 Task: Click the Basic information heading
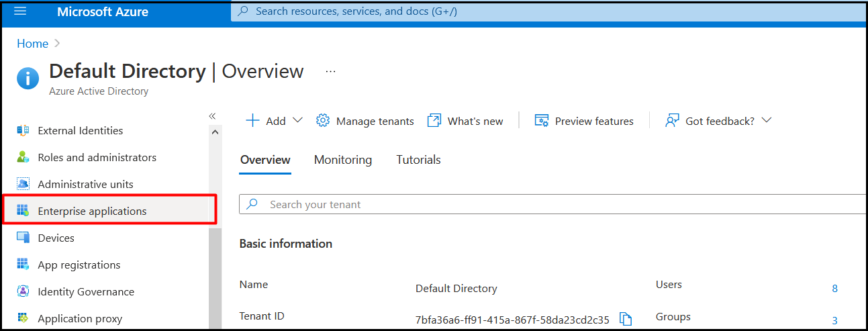pos(286,244)
